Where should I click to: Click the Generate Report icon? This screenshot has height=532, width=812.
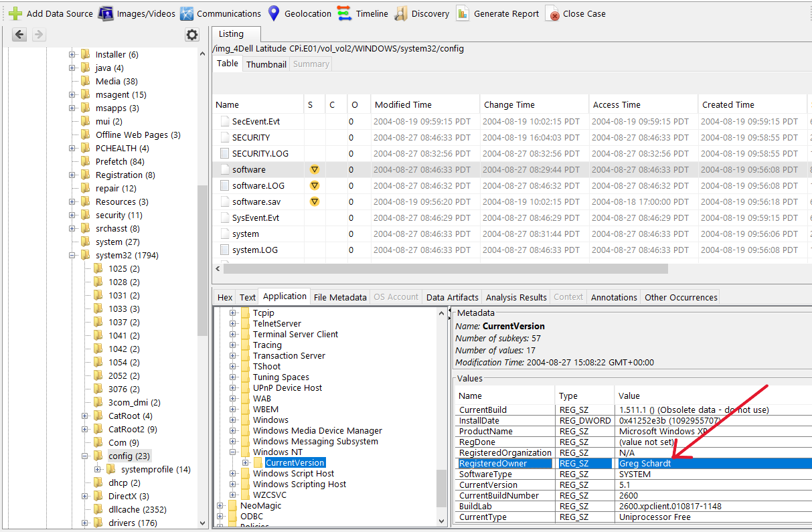463,13
